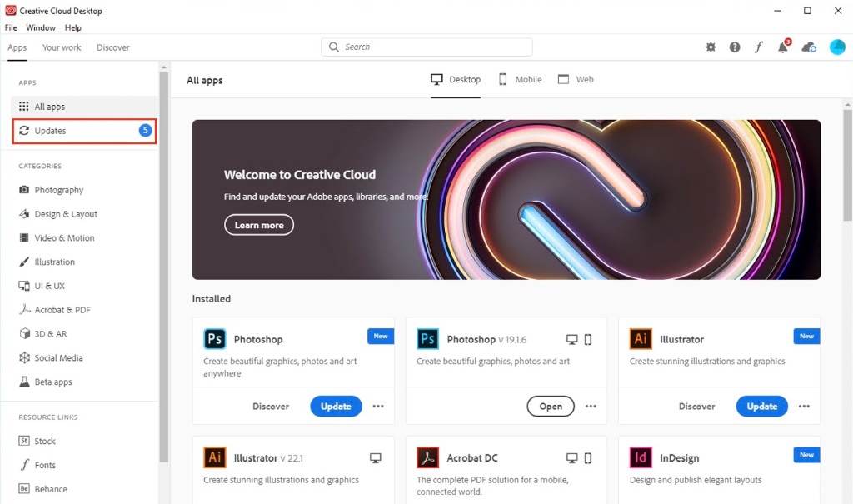
Task: Click the new Photoshop app icon
Action: (214, 339)
